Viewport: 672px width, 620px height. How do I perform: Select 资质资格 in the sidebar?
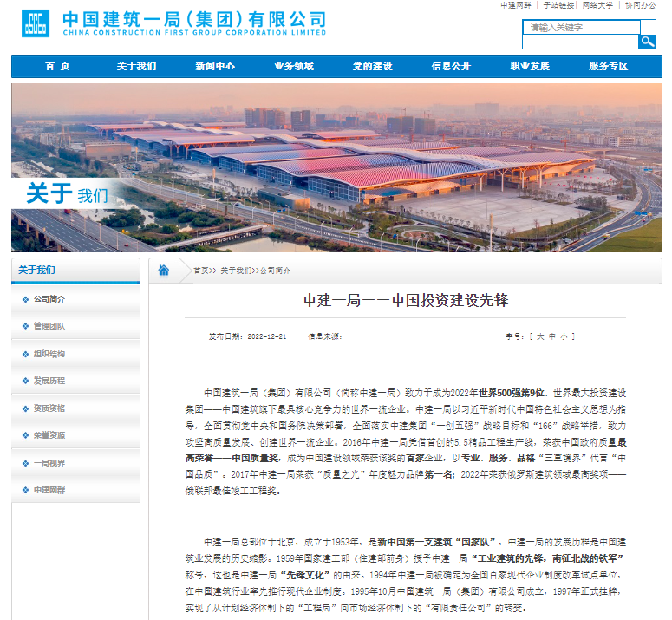tap(49, 408)
